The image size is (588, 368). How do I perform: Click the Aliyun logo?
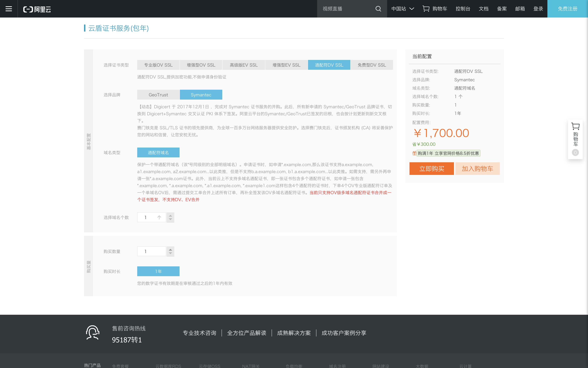point(37,9)
